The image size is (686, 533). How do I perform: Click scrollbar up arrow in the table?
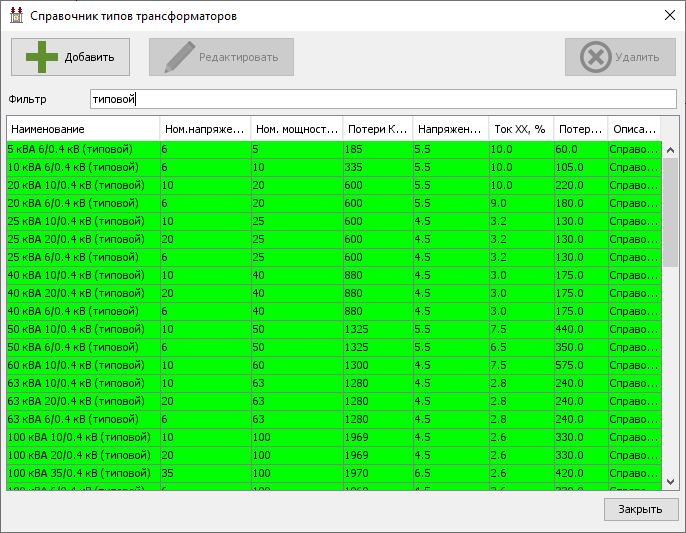coord(670,150)
